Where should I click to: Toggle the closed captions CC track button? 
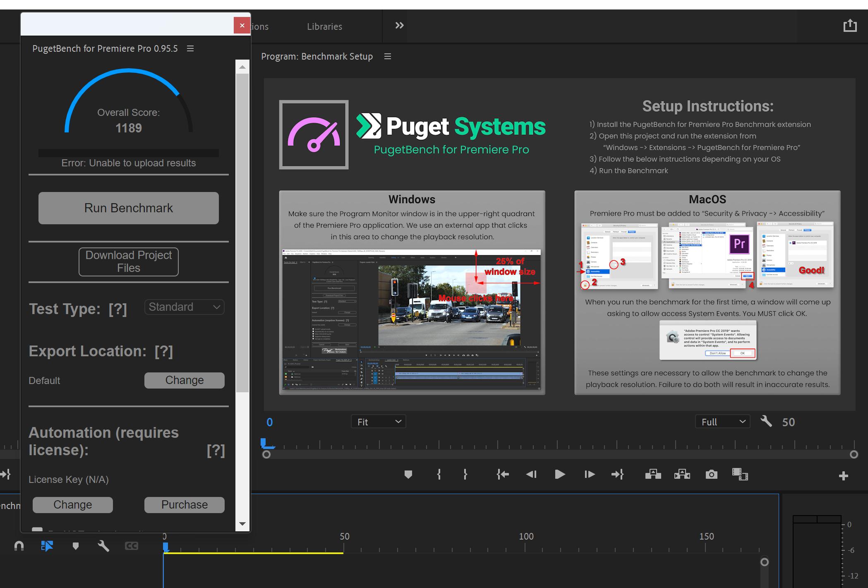click(x=131, y=546)
